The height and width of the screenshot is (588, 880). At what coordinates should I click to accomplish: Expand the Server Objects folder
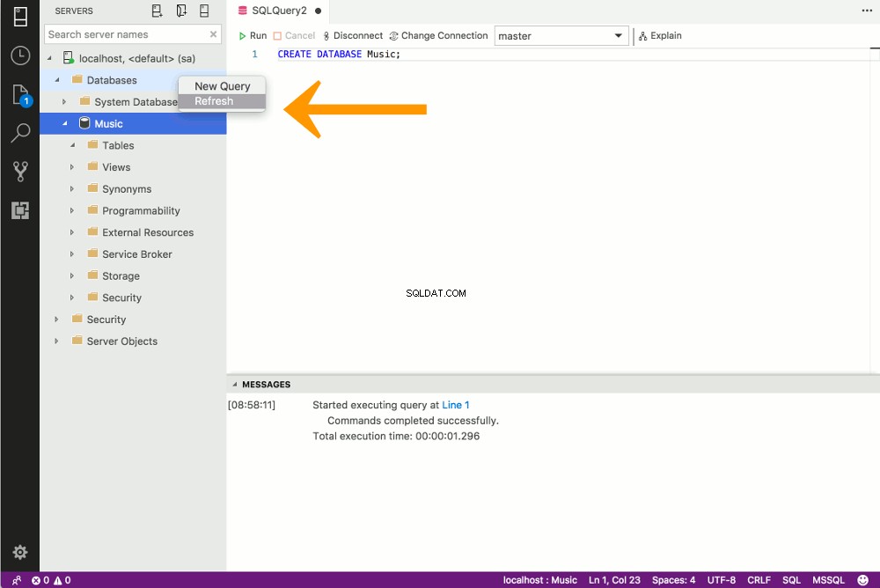pos(56,341)
